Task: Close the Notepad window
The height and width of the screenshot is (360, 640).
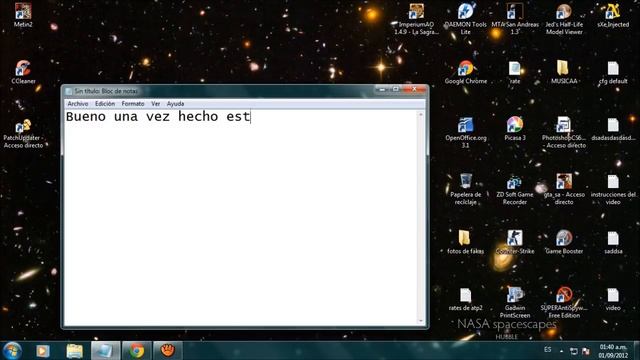Action: coord(414,89)
